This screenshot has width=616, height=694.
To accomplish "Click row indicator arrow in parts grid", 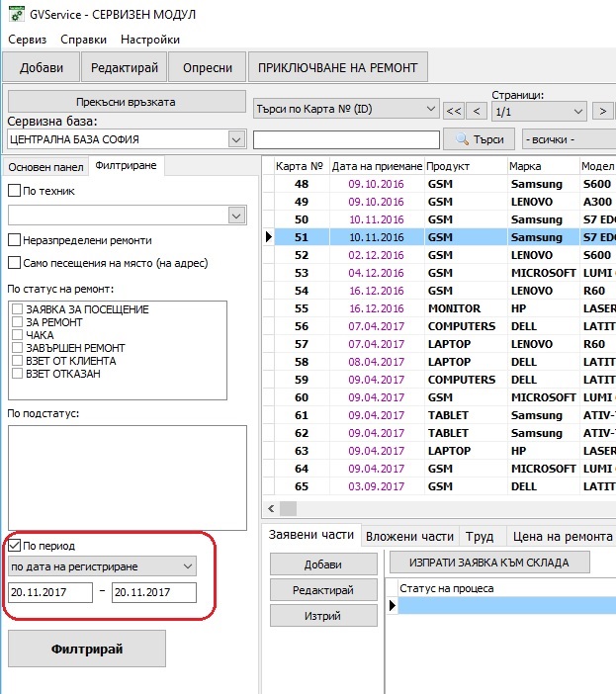I will (393, 605).
